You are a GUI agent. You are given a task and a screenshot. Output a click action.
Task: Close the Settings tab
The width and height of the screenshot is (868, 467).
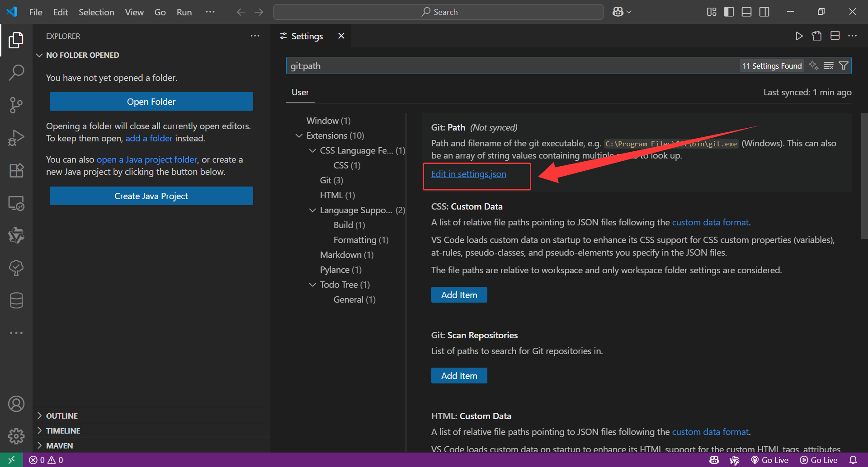(341, 36)
